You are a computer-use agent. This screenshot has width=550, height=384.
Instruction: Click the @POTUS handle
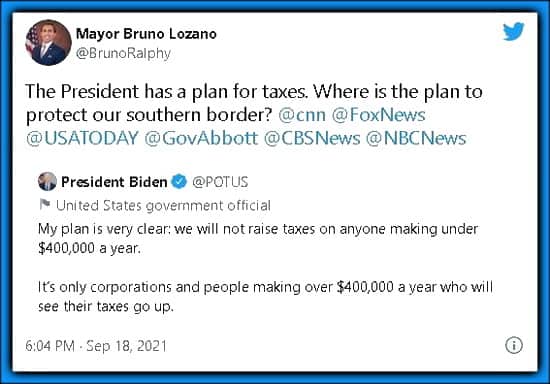point(220,182)
